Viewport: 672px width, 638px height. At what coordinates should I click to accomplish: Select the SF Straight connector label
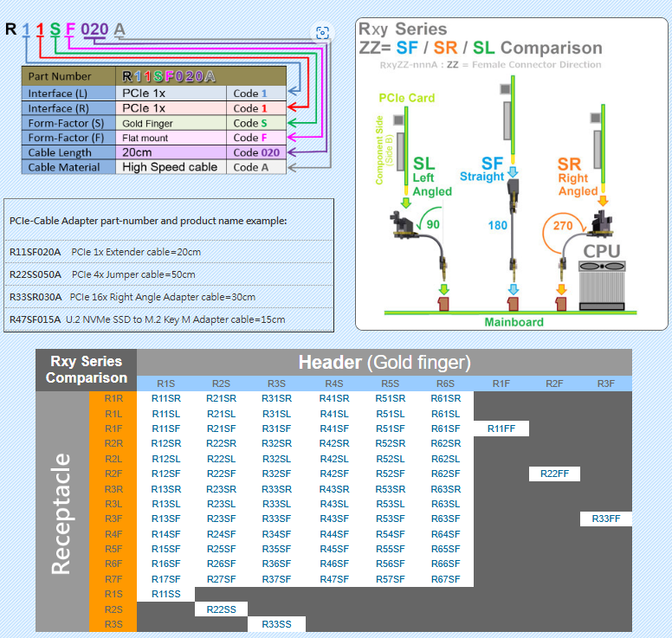click(492, 169)
